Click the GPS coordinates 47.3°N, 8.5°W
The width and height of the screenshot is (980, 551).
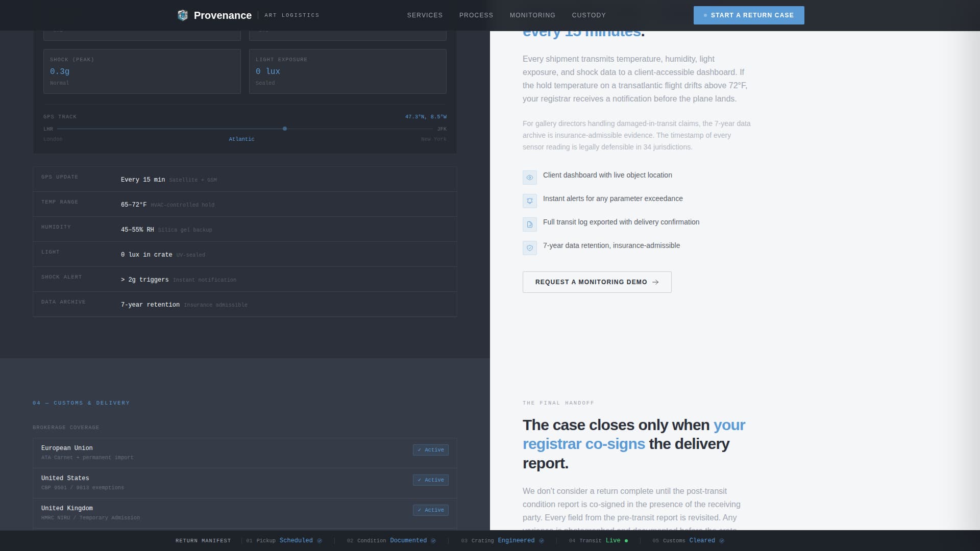426,117
